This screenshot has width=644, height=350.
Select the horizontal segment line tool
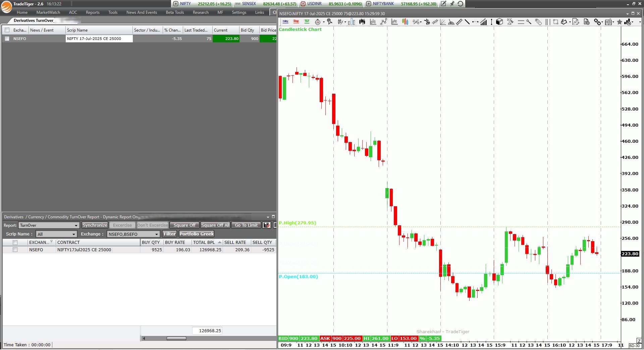click(x=475, y=22)
